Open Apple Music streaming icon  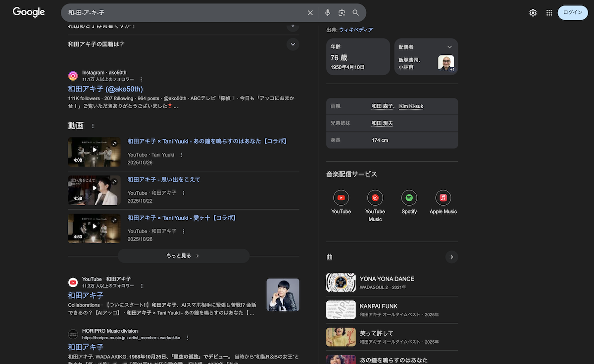click(x=443, y=198)
